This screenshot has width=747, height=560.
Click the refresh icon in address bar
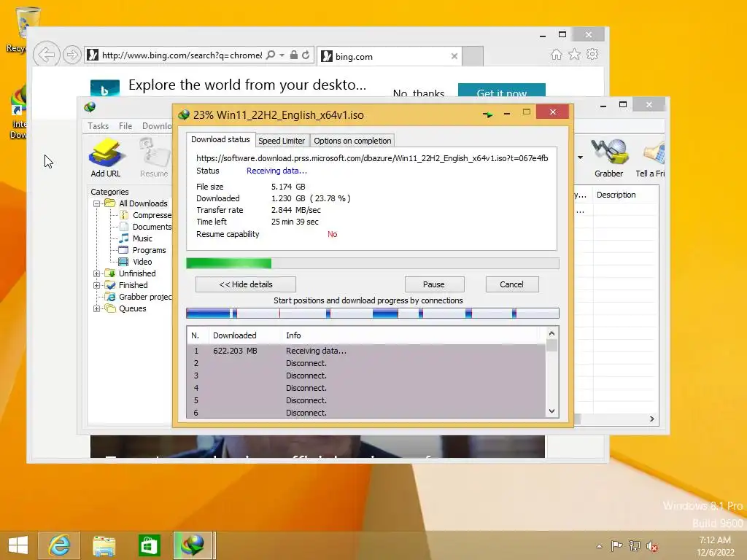306,55
